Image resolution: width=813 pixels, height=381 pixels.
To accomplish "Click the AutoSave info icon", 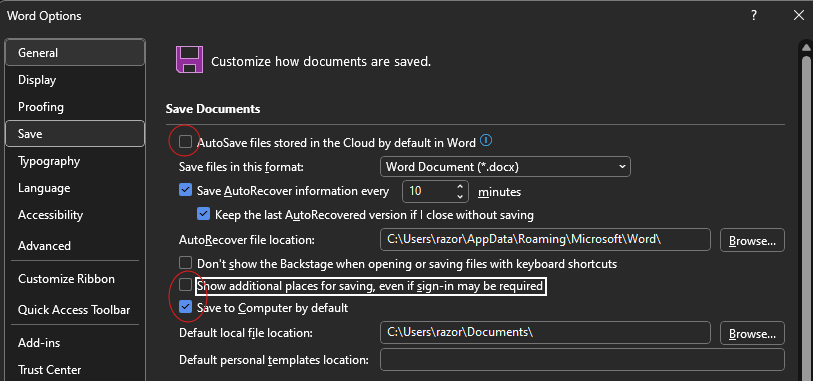I will click(x=486, y=140).
